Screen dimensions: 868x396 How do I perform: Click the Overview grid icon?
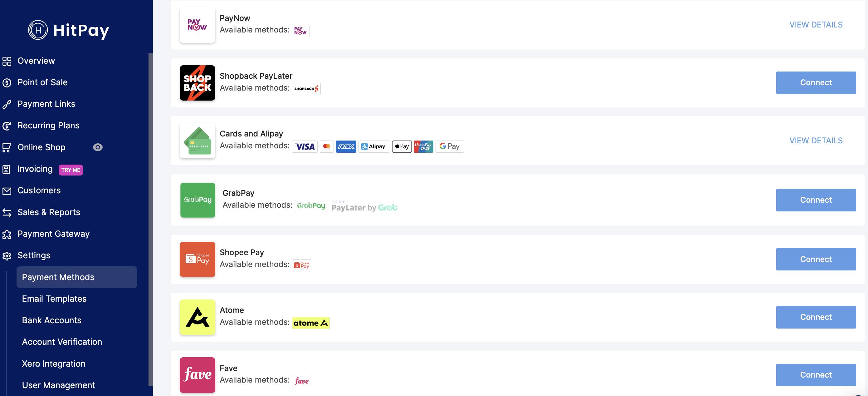click(x=7, y=61)
